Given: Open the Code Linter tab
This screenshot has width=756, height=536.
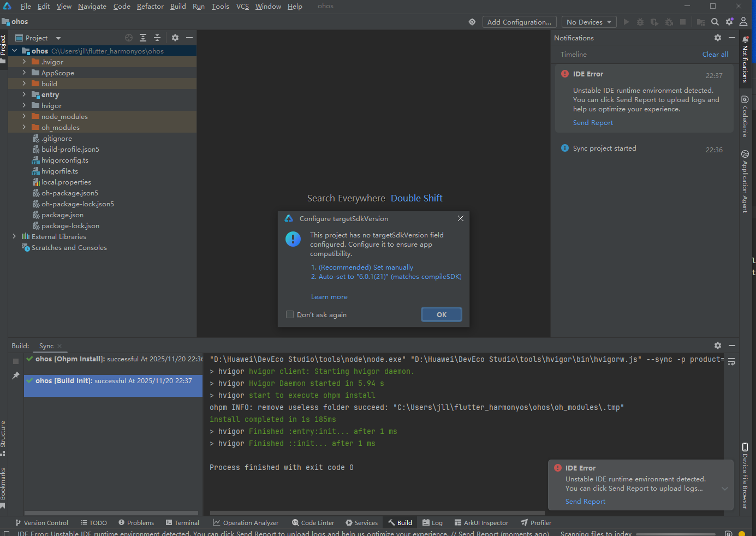Looking at the screenshot, I should pyautogui.click(x=313, y=522).
